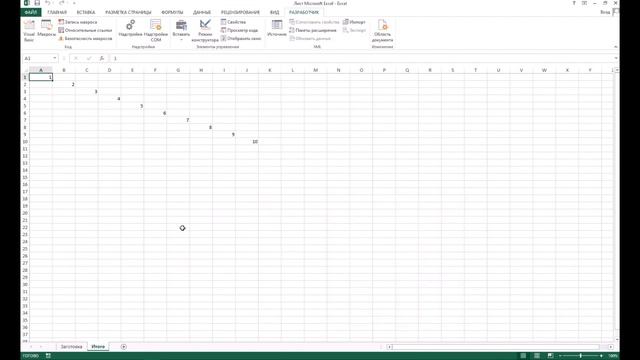Select cell containing value 10
The image size is (640, 360).
(247, 142)
